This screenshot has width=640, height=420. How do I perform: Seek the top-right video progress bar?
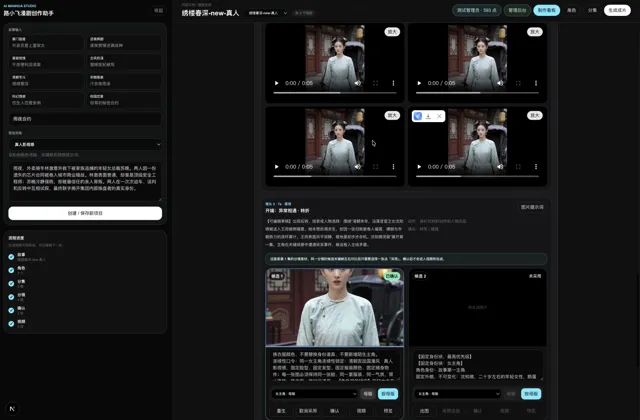(477, 93)
